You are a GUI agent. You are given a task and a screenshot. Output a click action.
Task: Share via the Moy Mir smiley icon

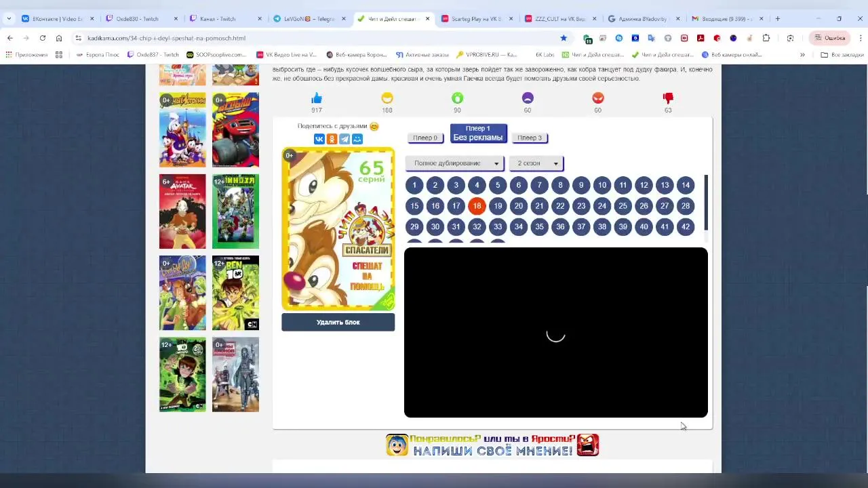pos(357,139)
